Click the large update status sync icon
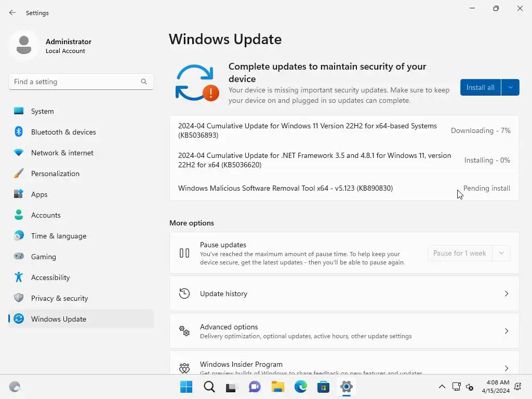532x399 pixels. [x=197, y=83]
